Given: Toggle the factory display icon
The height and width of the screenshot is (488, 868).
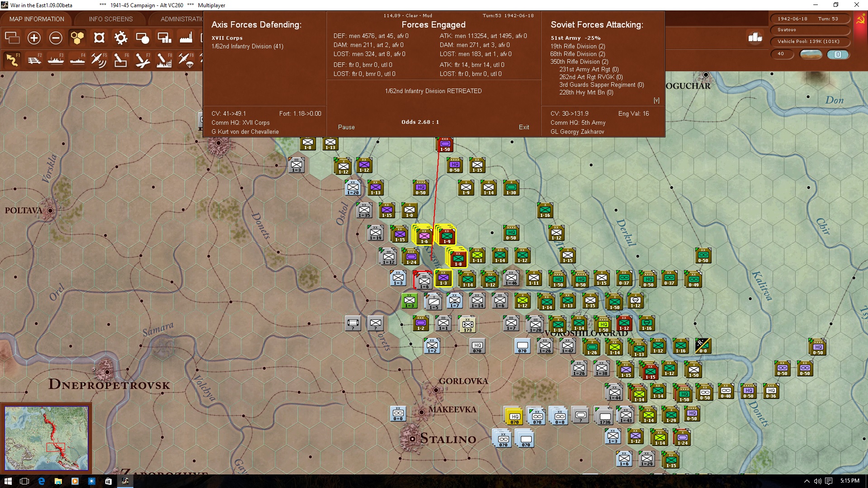Looking at the screenshot, I should coord(186,38).
